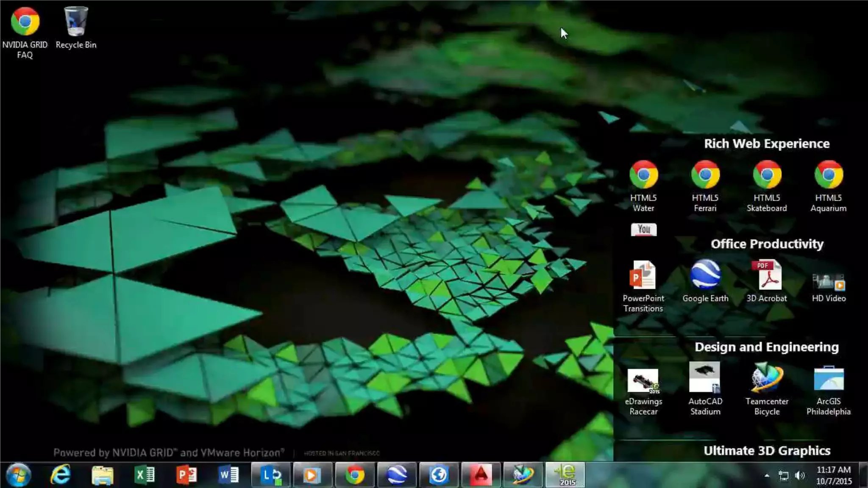Select the Recycle Bin icon
868x488 pixels.
76,22
